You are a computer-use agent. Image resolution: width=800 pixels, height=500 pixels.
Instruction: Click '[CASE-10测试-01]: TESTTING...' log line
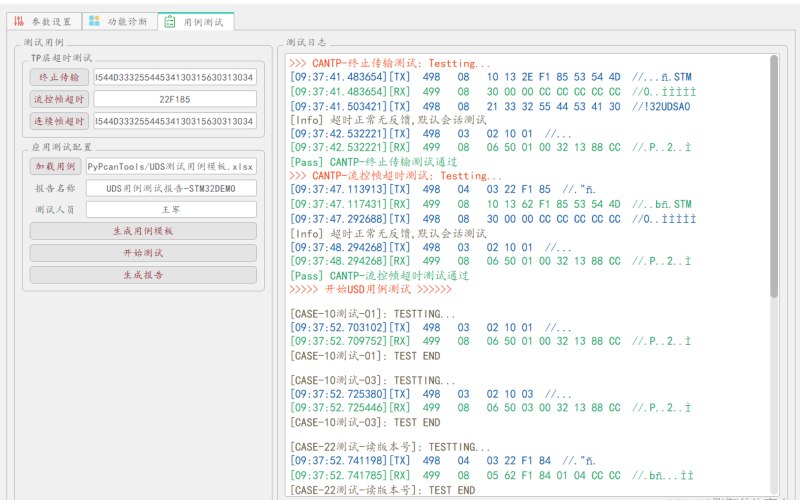[372, 314]
